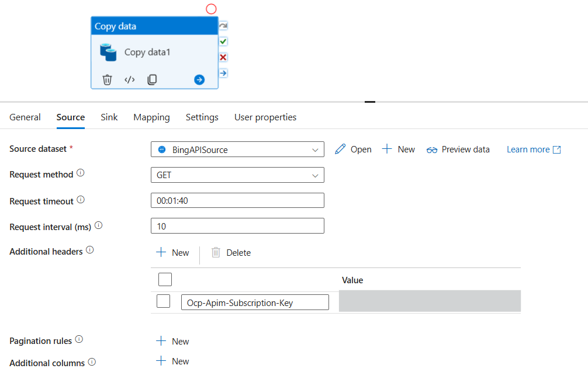Click the Request interval field showing 10
Screen dimensions: 588x379
point(237,226)
